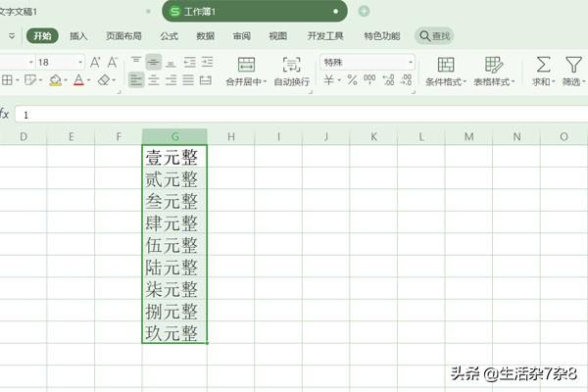
Task: Open the 数据 ribbon tab
Action: coord(206,36)
